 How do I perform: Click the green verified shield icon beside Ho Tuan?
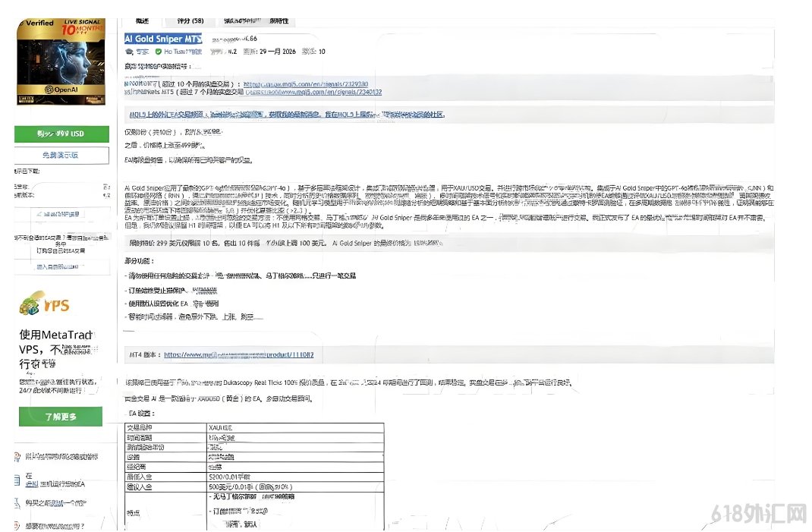[159, 52]
